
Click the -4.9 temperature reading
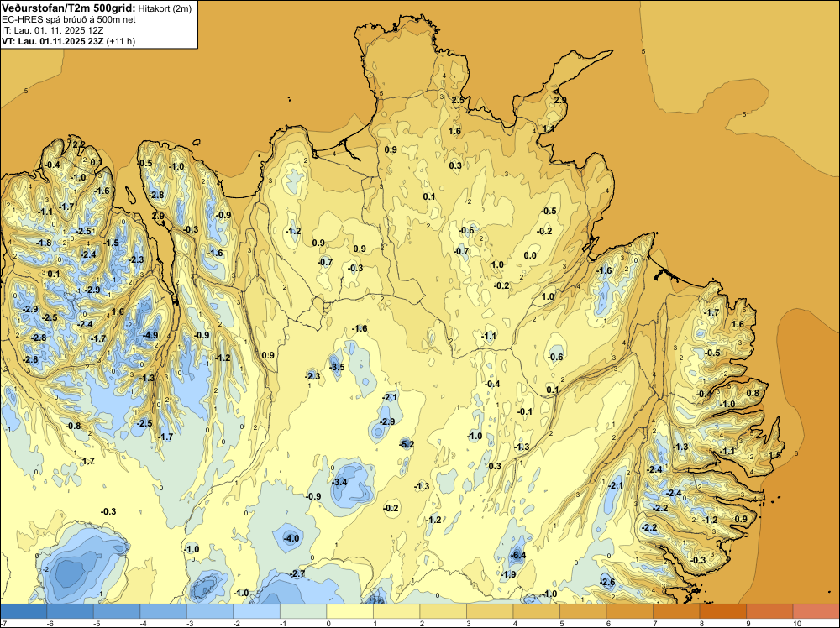click(x=150, y=335)
